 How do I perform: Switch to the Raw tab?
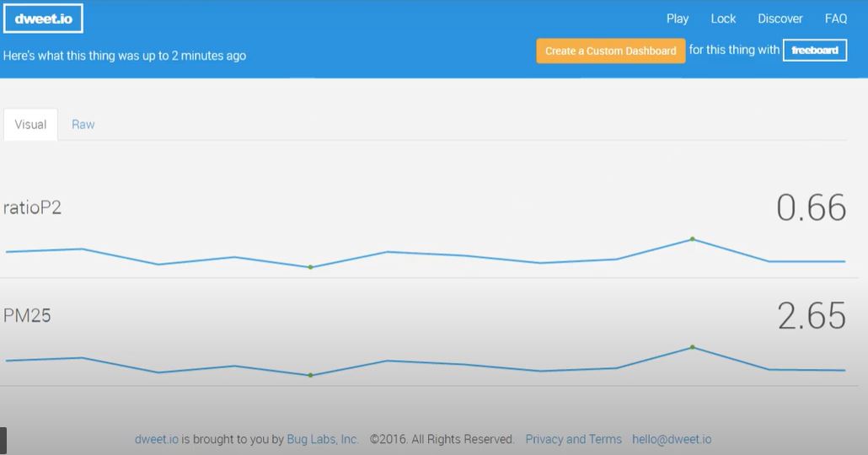point(83,125)
